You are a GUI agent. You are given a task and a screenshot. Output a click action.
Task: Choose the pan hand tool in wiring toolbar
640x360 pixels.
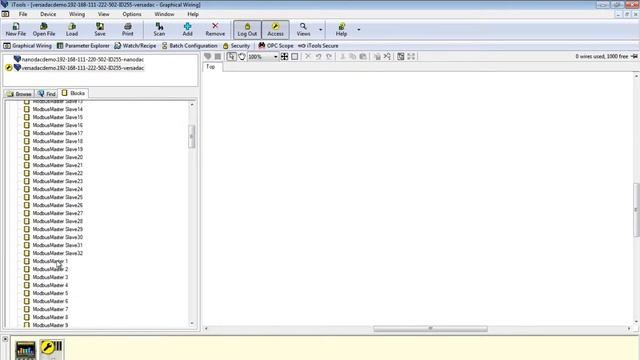242,57
